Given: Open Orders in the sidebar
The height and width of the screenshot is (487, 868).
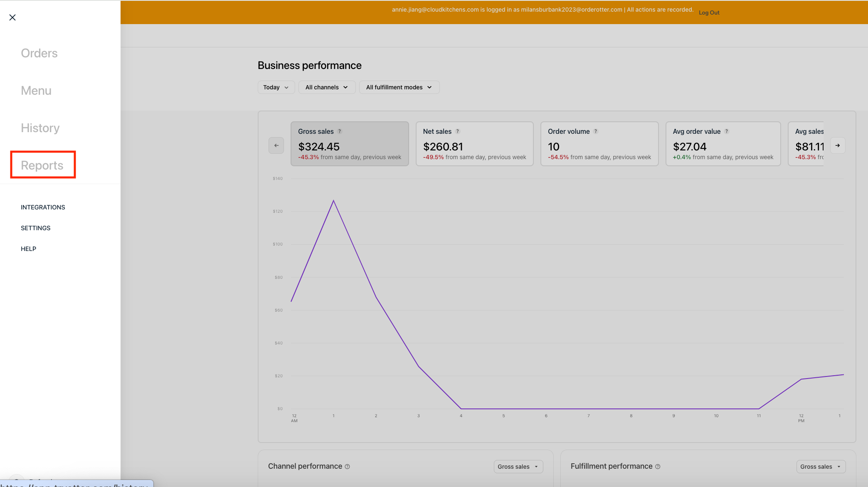Looking at the screenshot, I should (x=39, y=53).
